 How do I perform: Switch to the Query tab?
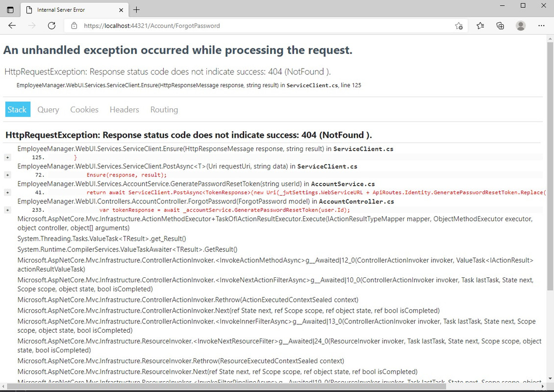pos(48,109)
